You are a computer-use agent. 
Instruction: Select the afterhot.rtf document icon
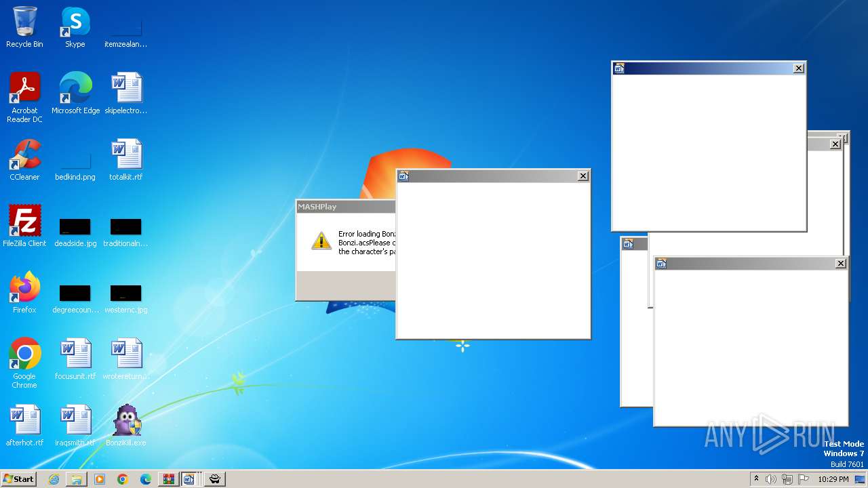[x=24, y=426]
